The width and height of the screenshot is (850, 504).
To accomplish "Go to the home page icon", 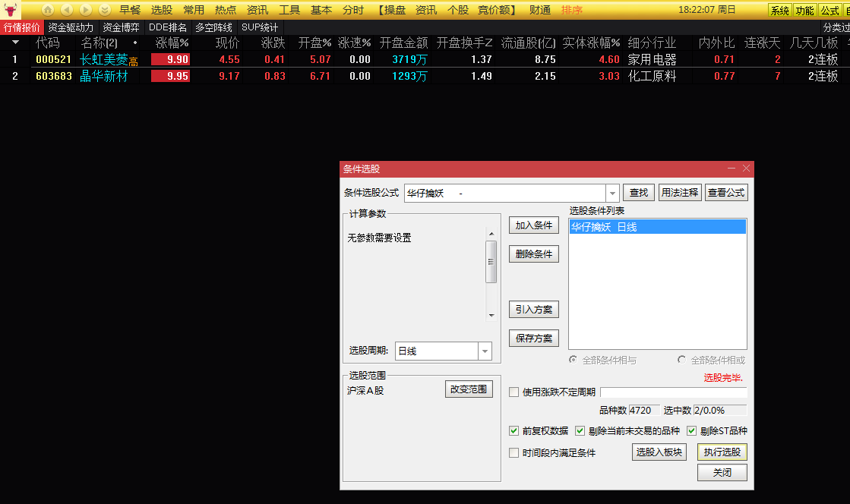I will [x=48, y=10].
